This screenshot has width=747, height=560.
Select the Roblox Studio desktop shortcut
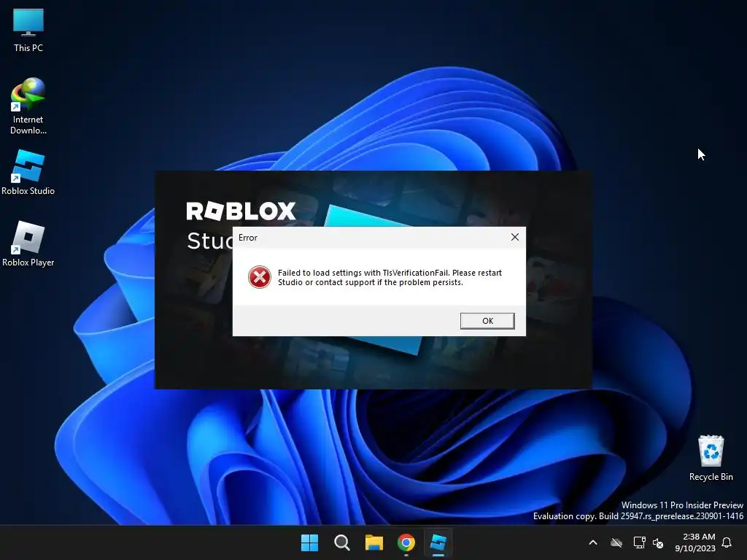click(28, 172)
